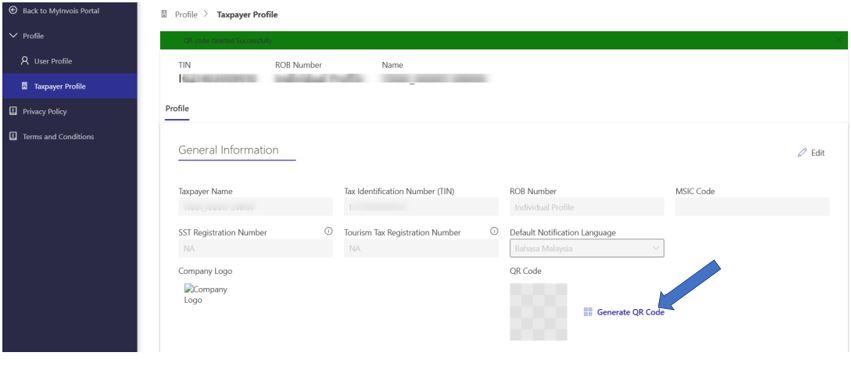Screen dimensions: 851x372
Task: Show Tourism Tax Registration Number info icon
Action: [494, 231]
